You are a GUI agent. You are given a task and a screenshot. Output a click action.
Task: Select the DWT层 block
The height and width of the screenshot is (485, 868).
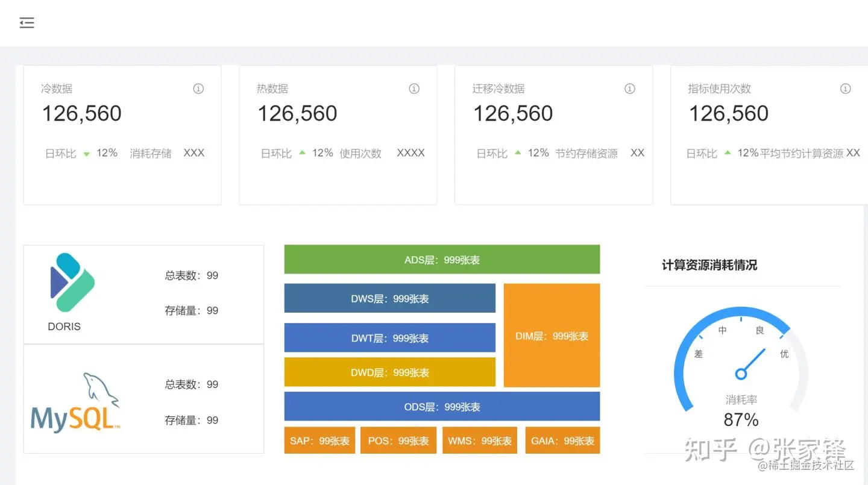click(390, 338)
